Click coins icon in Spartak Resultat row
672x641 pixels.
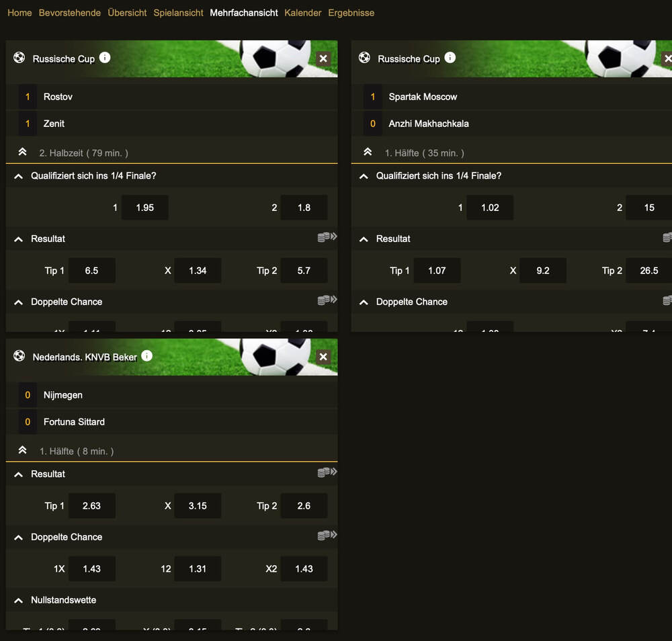(667, 237)
